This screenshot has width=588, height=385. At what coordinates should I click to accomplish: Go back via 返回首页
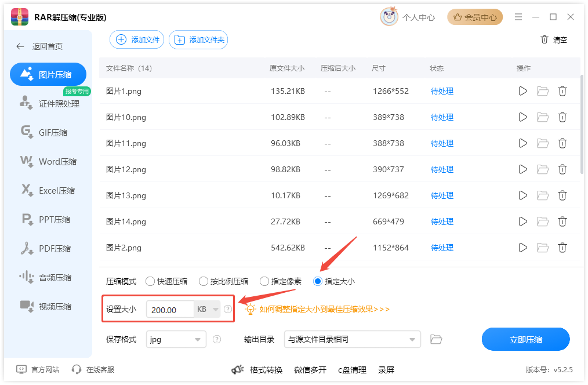pos(40,46)
